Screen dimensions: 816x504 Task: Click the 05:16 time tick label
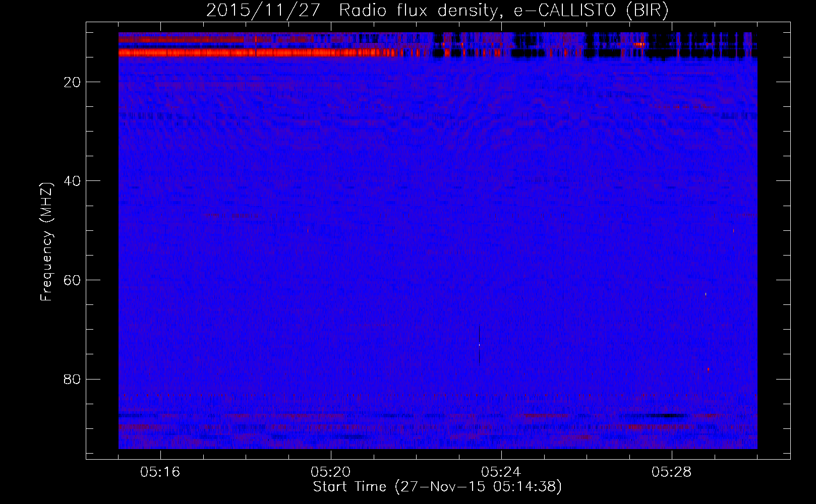(x=160, y=472)
